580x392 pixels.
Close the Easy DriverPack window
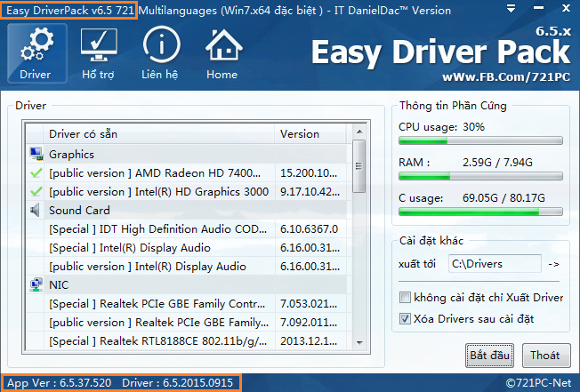pyautogui.click(x=566, y=8)
